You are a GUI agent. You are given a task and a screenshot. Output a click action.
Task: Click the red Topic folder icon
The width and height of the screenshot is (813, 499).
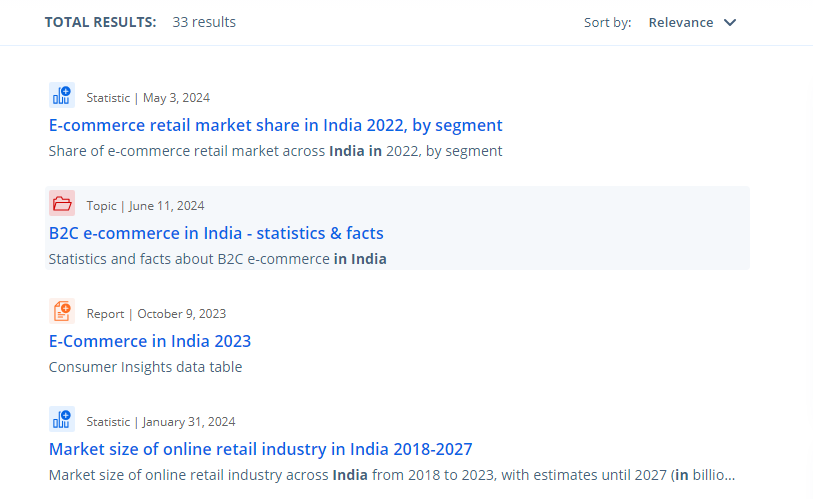(62, 203)
